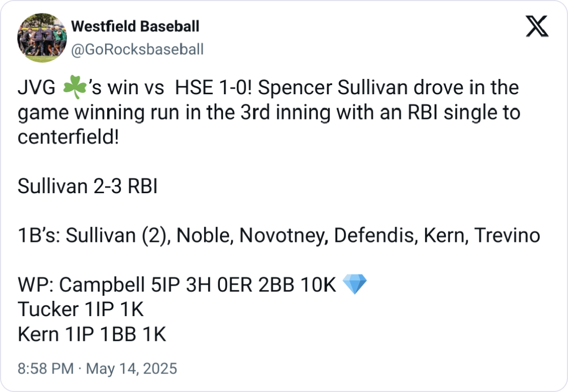Click the "Tucker 1IP 1K" line
This screenshot has width=568, height=392.
(x=80, y=310)
